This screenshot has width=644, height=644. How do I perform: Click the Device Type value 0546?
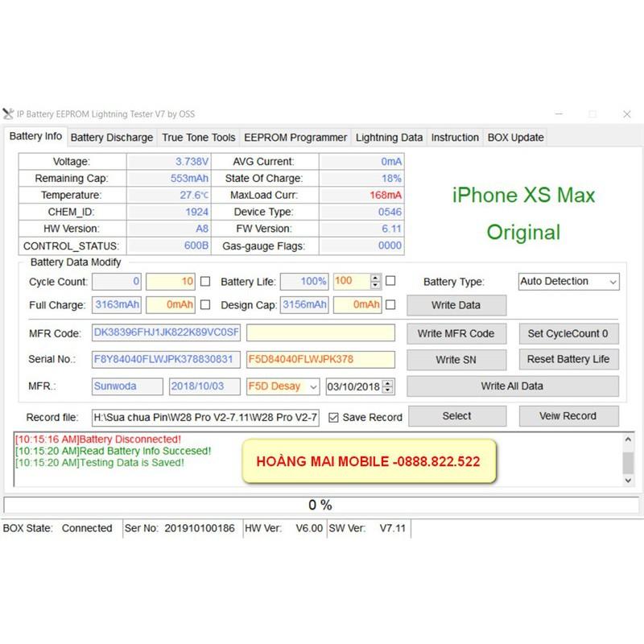(361, 212)
